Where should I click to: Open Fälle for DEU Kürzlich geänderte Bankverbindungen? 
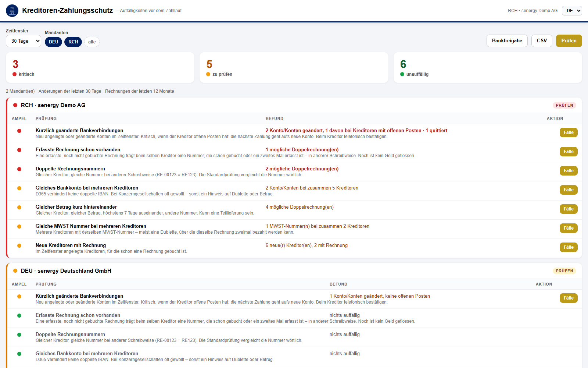pos(569,298)
